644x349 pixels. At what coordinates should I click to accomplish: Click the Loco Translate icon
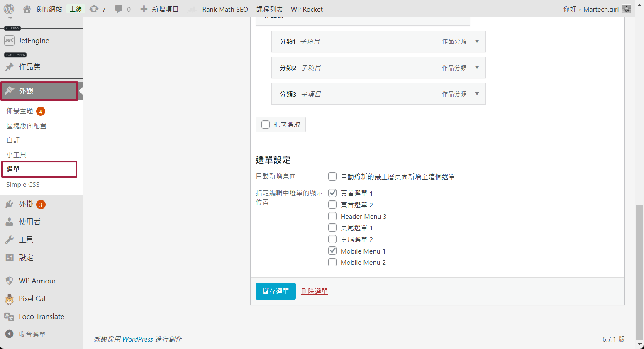pos(9,317)
